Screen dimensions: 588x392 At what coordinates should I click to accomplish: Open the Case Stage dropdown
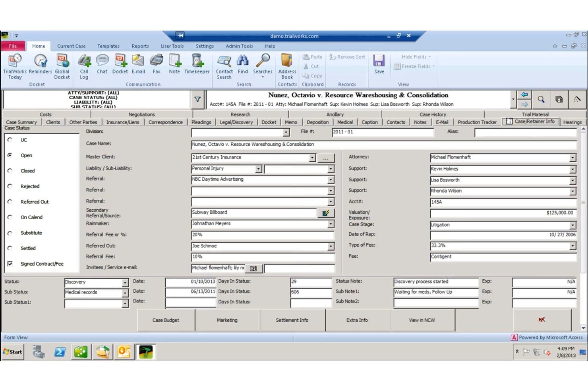pyautogui.click(x=573, y=225)
